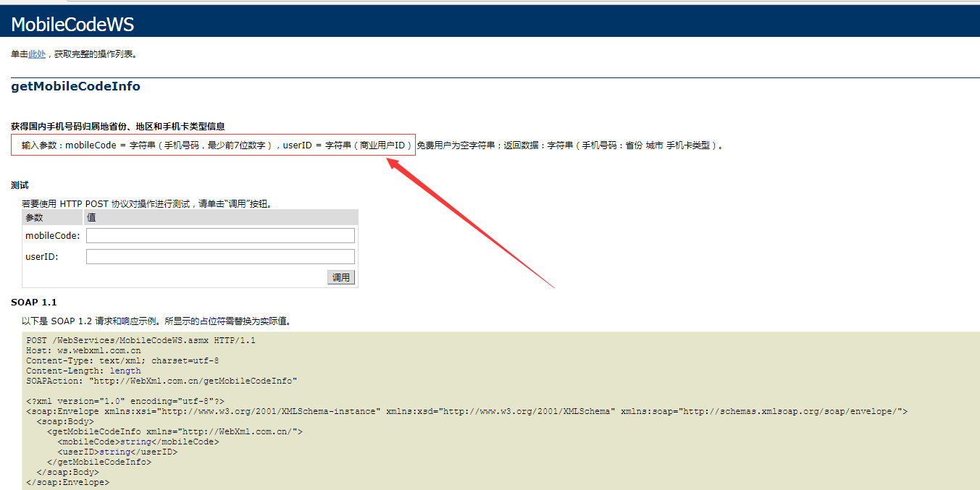980x490 pixels.
Task: Click the 值 column header
Action: (91, 217)
